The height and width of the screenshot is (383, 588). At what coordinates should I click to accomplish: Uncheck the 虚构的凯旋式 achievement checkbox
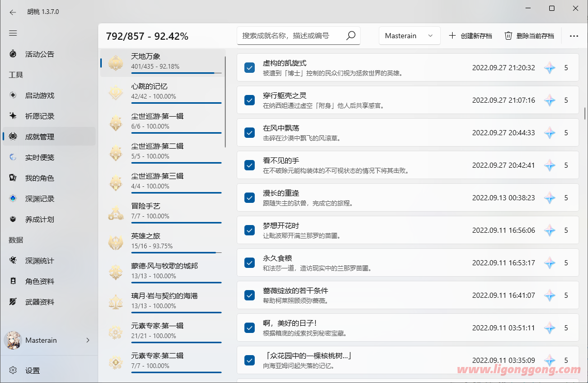tap(250, 68)
